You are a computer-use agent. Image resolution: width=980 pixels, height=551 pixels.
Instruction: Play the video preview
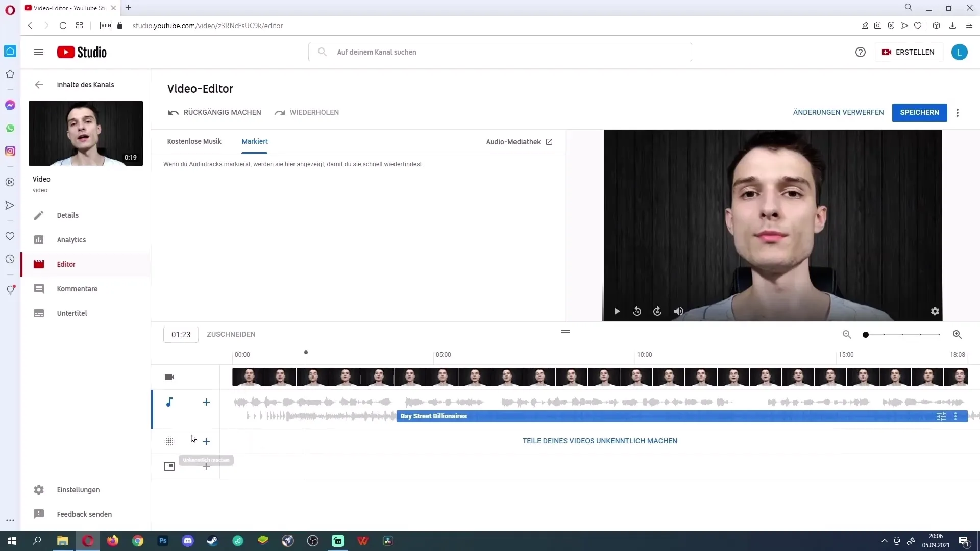point(617,311)
